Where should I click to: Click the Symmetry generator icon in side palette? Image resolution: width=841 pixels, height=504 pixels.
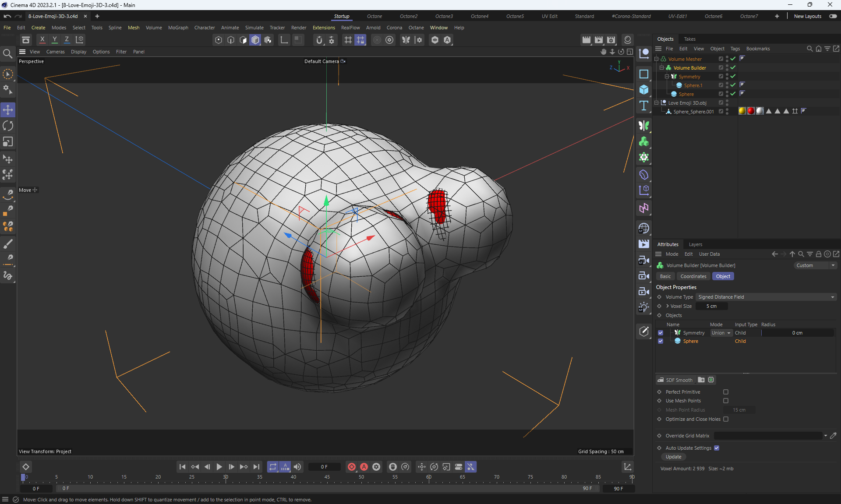[x=644, y=126]
